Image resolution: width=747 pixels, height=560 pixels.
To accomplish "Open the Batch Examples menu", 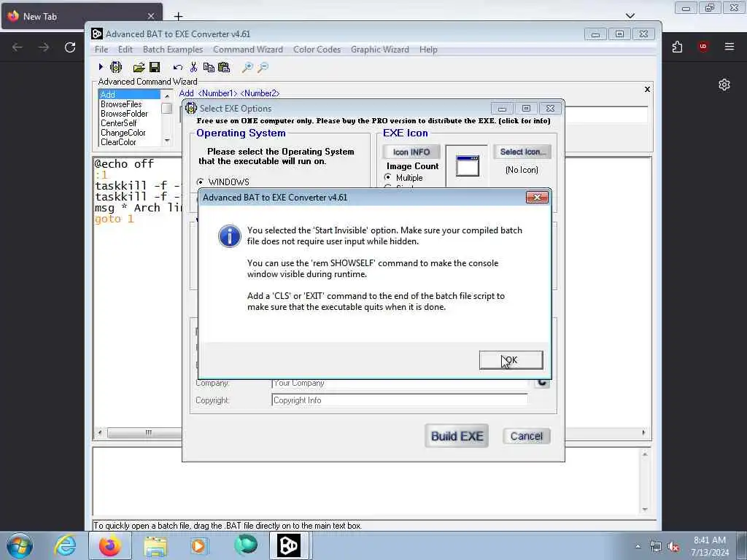I will click(x=173, y=50).
